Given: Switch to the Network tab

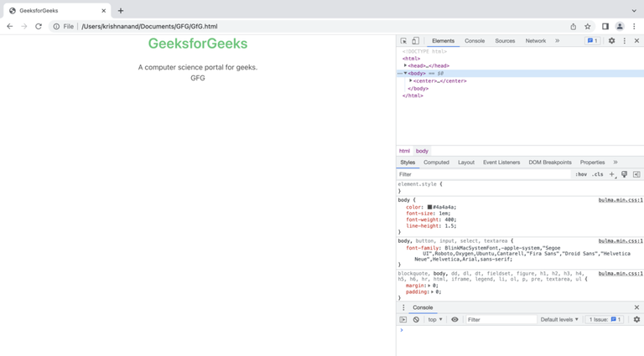Looking at the screenshot, I should [536, 40].
